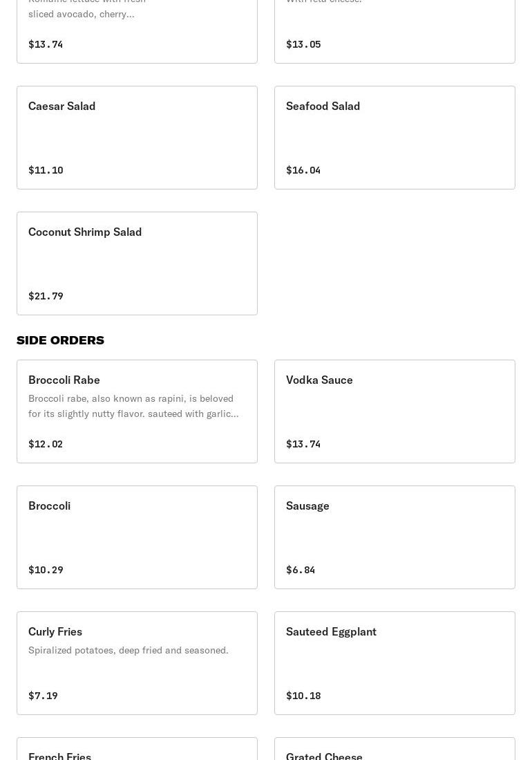
Task: Select the Sausage side order
Action: point(395,537)
